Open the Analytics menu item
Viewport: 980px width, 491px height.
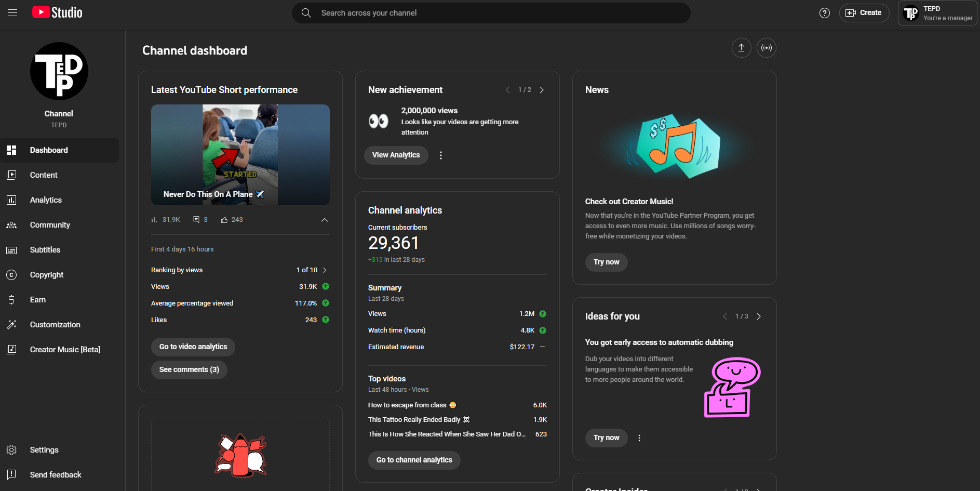pyautogui.click(x=59, y=200)
